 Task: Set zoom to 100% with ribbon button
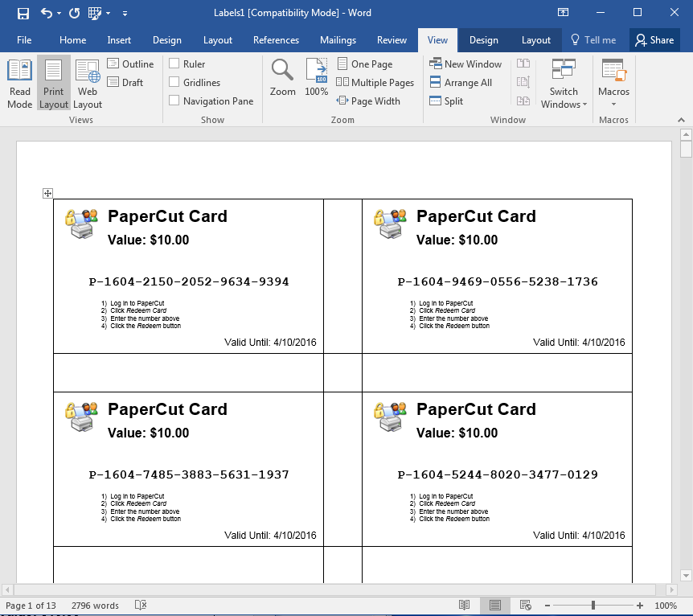pos(317,78)
